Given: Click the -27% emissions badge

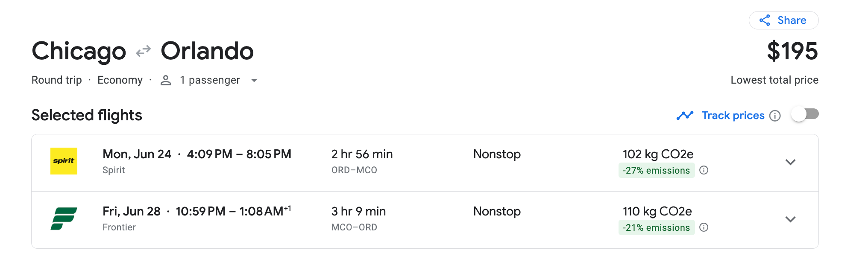Looking at the screenshot, I should (x=656, y=170).
